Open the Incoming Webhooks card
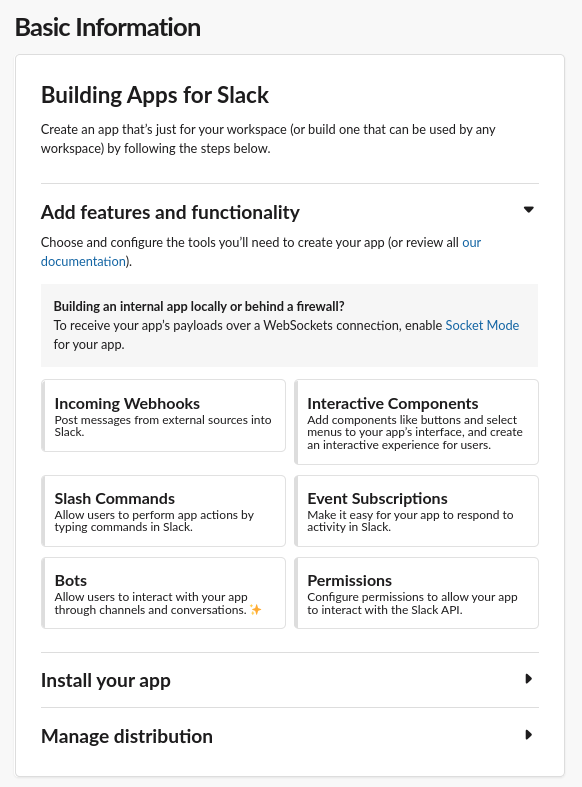This screenshot has height=787, width=582. tap(164, 416)
